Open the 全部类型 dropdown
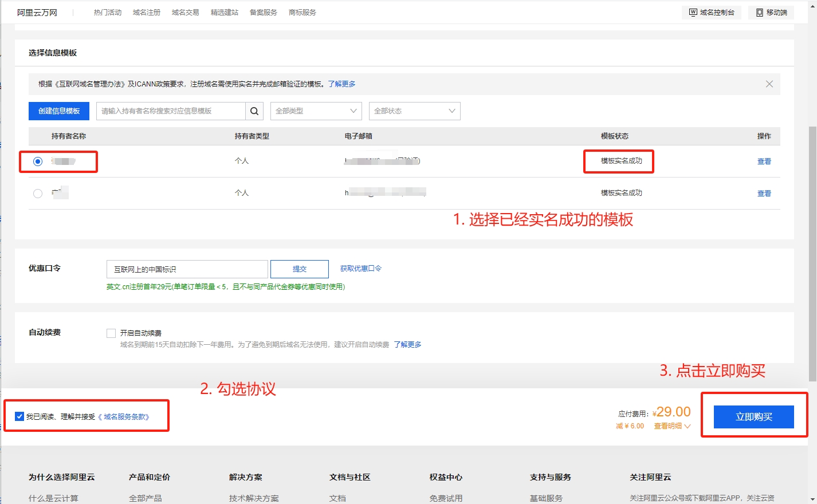Image resolution: width=817 pixels, height=504 pixels. [x=316, y=111]
